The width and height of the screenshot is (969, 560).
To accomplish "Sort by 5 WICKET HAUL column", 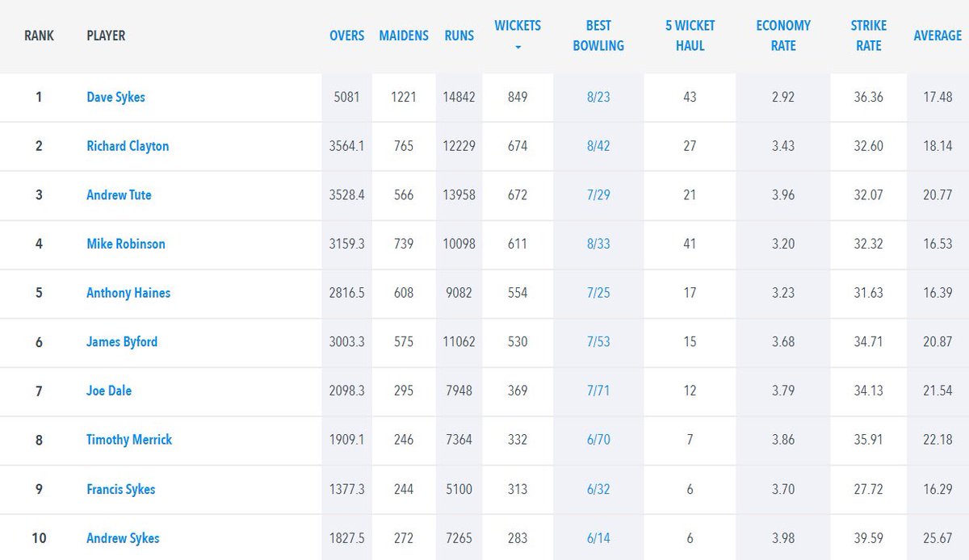I will (689, 36).
